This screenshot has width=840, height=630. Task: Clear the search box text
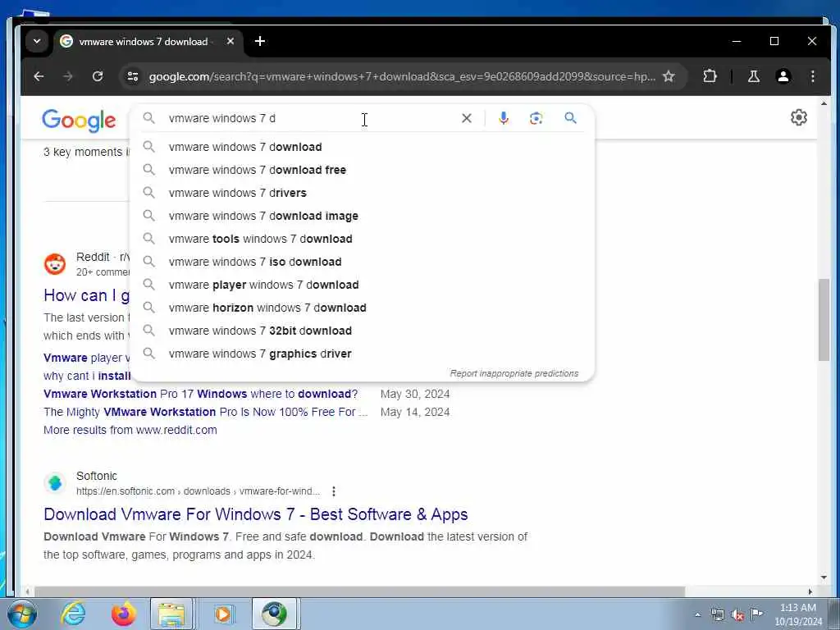click(x=467, y=118)
